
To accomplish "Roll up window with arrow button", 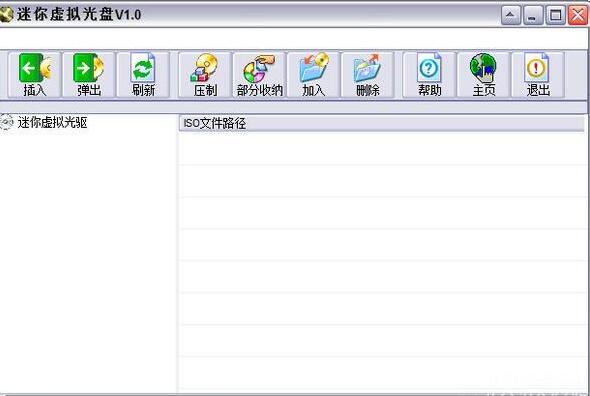I will 511,15.
